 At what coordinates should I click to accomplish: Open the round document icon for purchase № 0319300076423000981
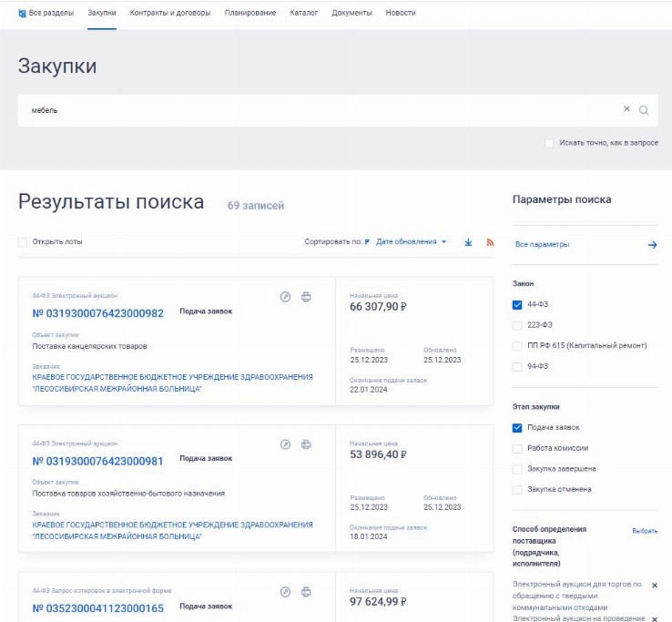tap(285, 444)
